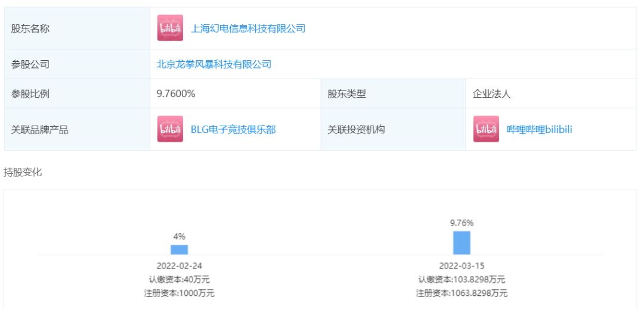Click 注册资本:1000万元 text
This screenshot has width=644, height=309.
[179, 293]
